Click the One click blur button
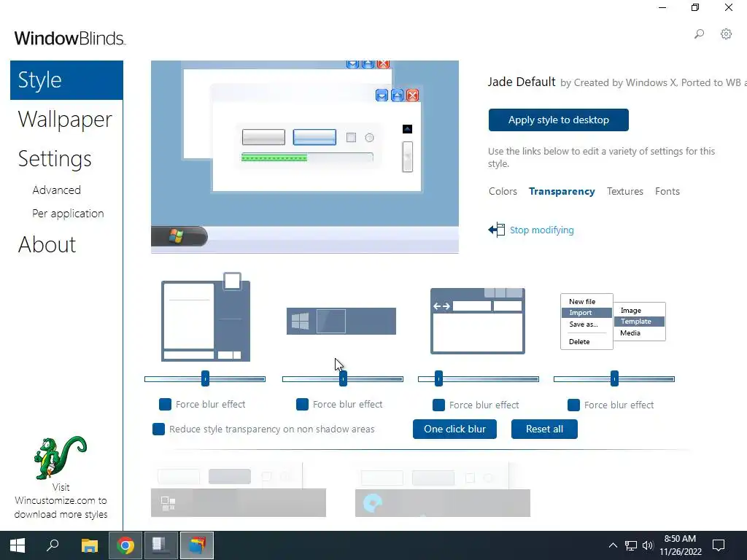The image size is (747, 560). [454, 429]
